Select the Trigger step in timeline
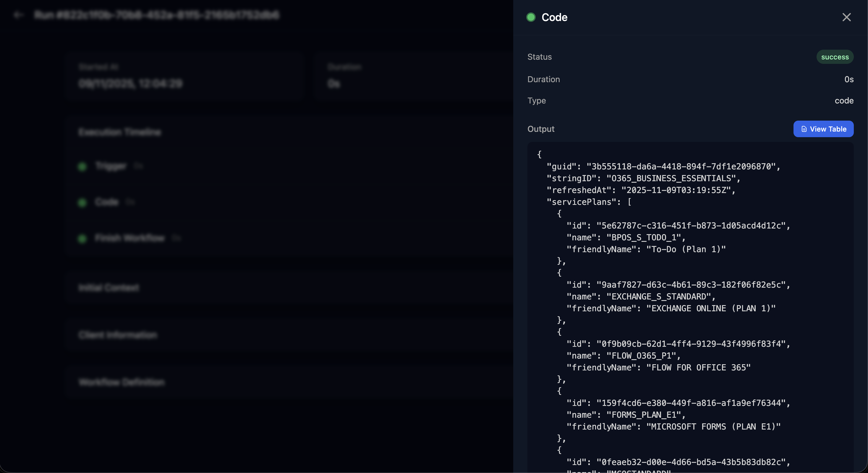Screen dimensions: 868x473 [111, 166]
